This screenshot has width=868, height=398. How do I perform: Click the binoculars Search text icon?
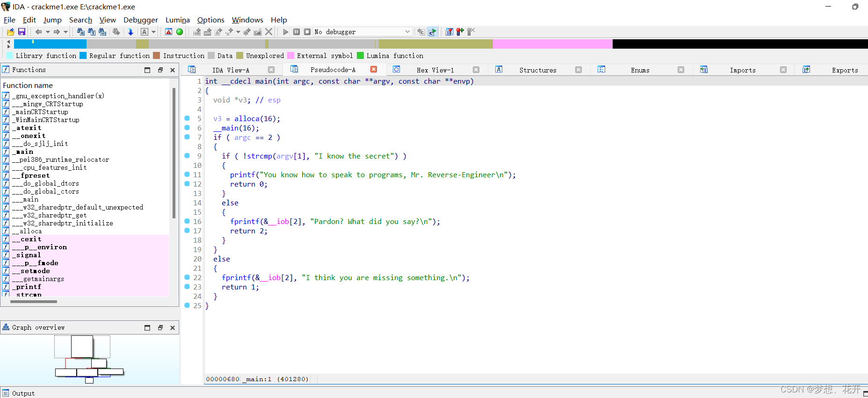pyautogui.click(x=92, y=32)
